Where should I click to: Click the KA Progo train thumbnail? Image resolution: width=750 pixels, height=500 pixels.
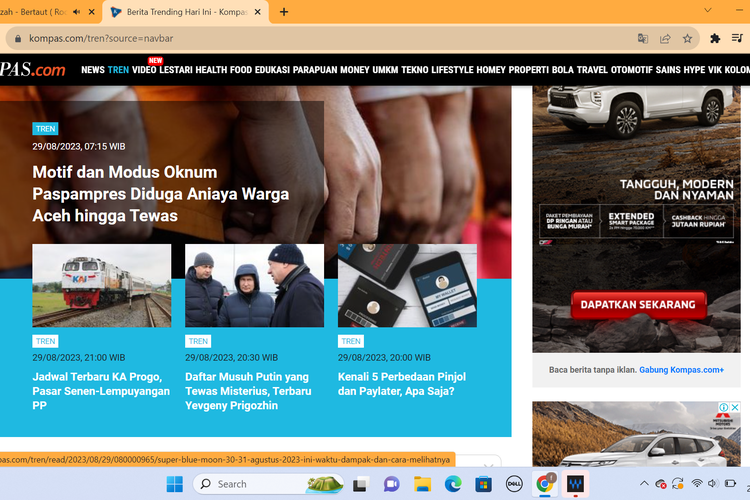(x=102, y=286)
